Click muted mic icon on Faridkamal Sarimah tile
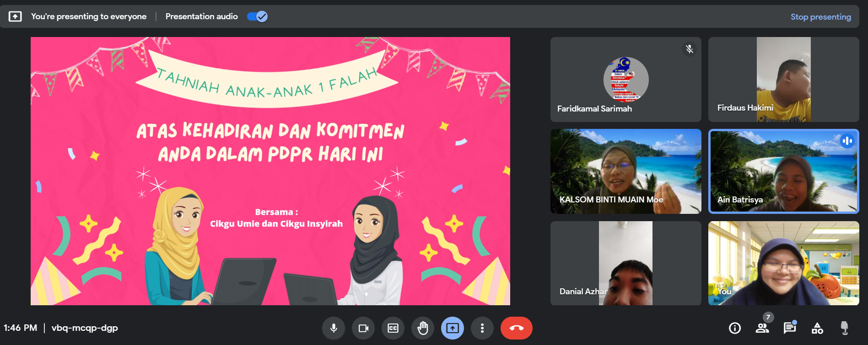The width and height of the screenshot is (868, 345). pyautogui.click(x=690, y=49)
